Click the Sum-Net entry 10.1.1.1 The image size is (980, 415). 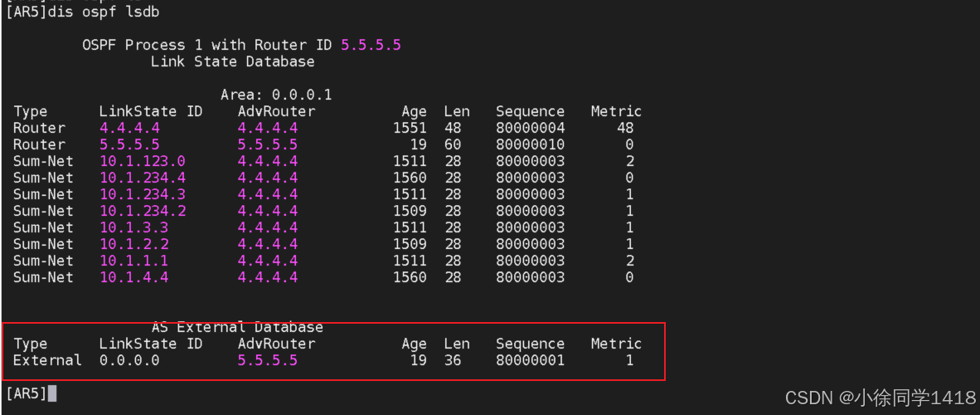(x=133, y=261)
